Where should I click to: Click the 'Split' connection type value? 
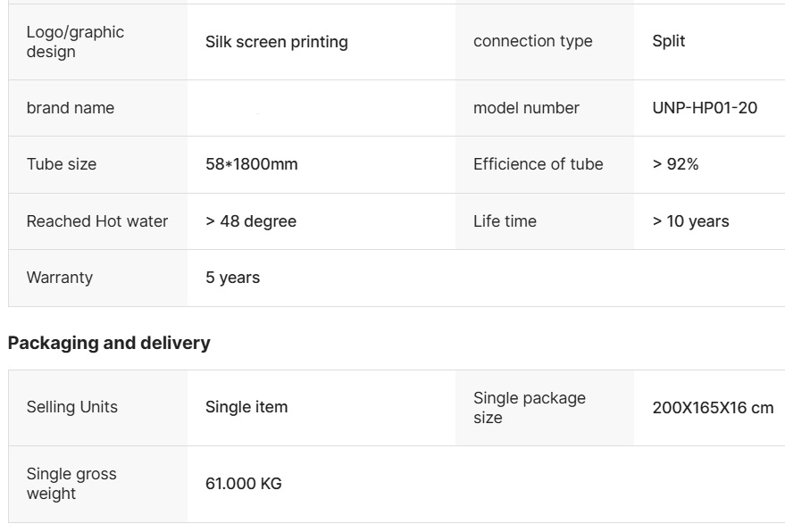[668, 41]
